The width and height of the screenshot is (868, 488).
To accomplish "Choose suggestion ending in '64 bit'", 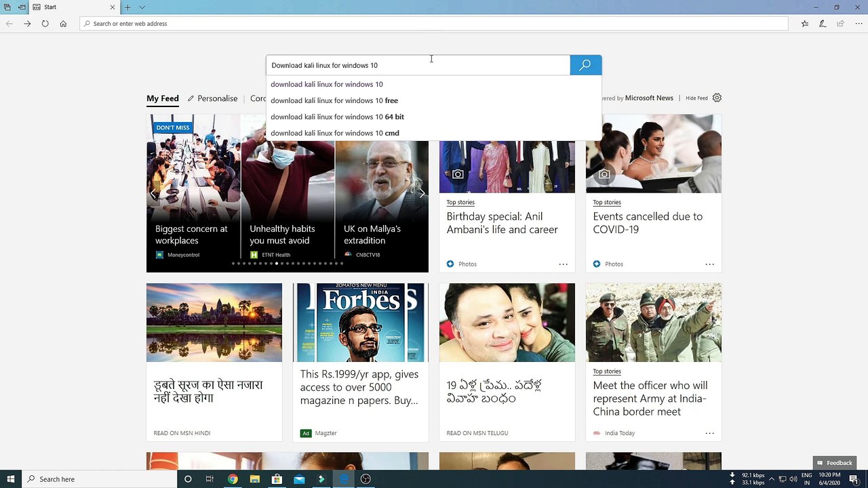I will (x=434, y=117).
